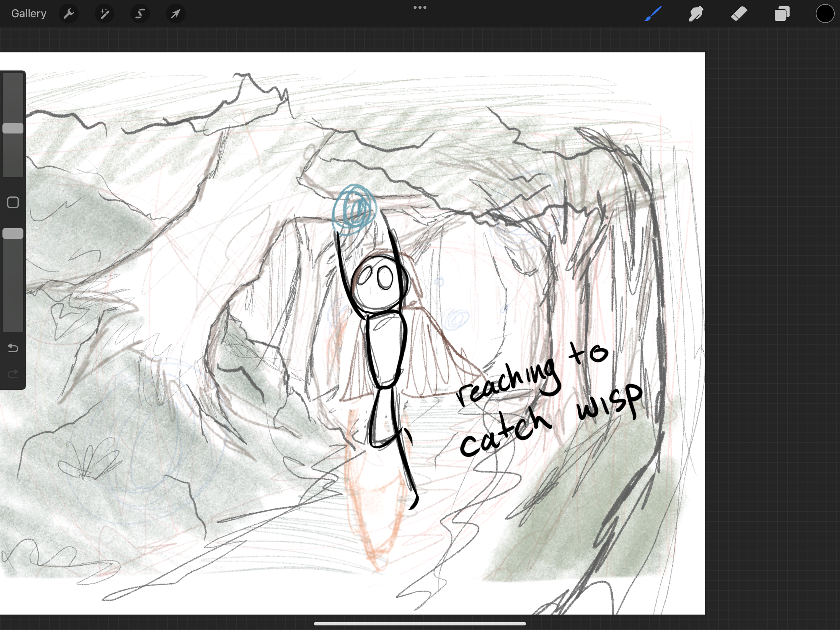Open the black active color picker
The width and height of the screenshot is (840, 630).
coord(825,14)
